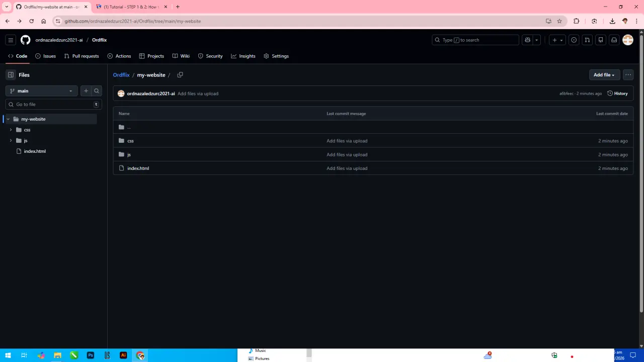Open the js folder in file list

pyautogui.click(x=129, y=155)
